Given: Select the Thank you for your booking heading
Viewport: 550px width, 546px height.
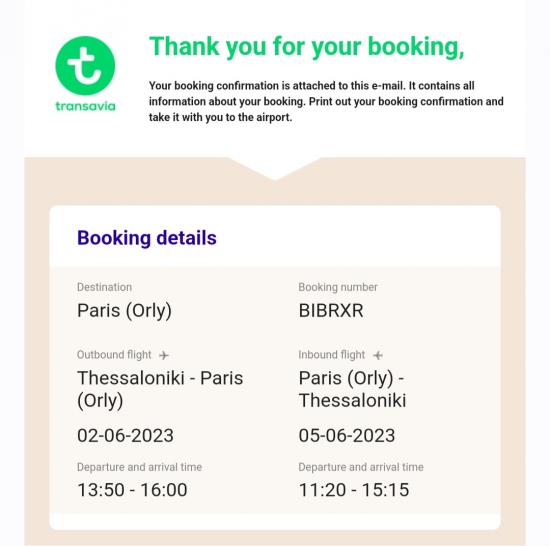Looking at the screenshot, I should tap(307, 46).
